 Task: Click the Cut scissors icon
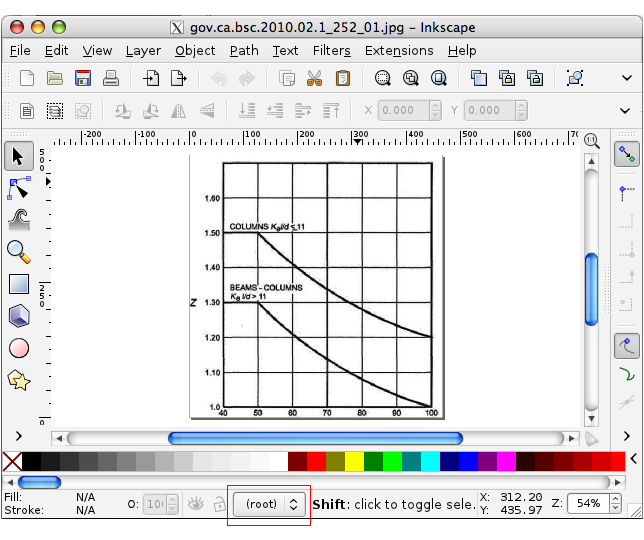(315, 78)
